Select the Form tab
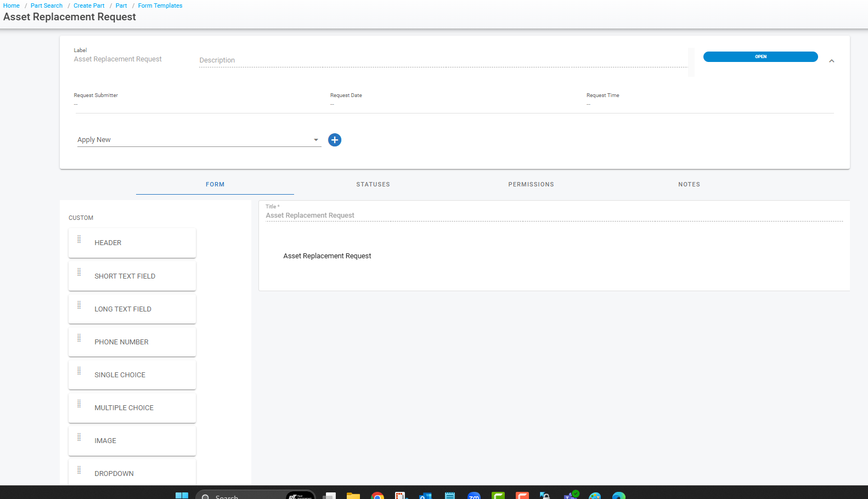This screenshot has width=868, height=499. [215, 184]
